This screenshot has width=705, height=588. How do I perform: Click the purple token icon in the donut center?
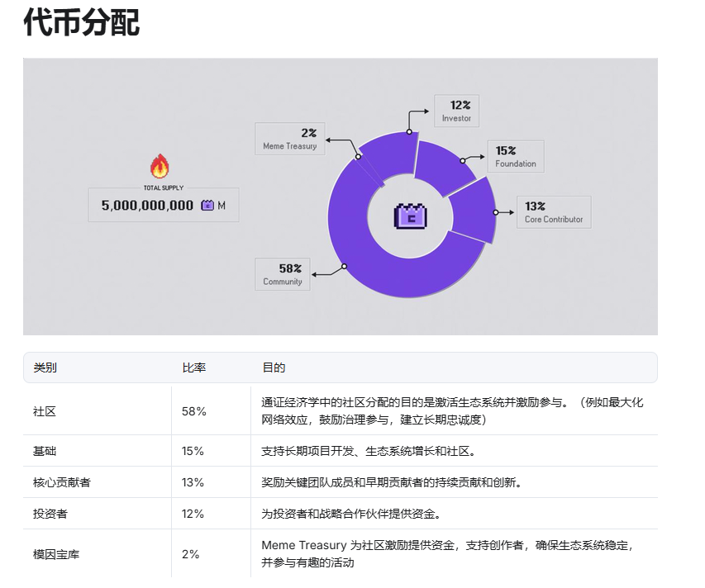(411, 216)
